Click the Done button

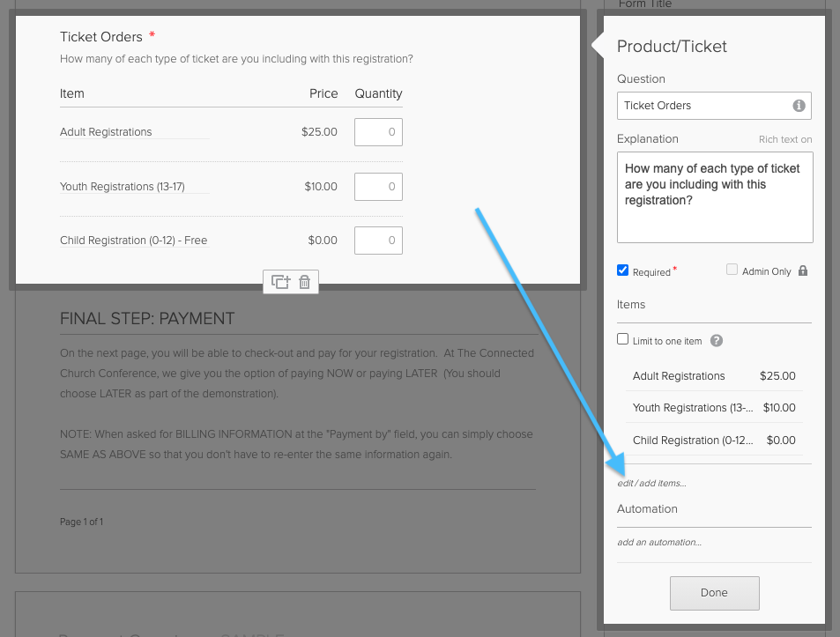[714, 593]
